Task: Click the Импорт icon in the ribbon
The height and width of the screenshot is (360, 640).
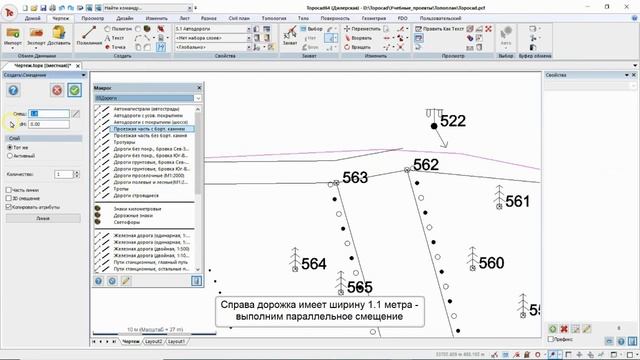Action: point(13,33)
